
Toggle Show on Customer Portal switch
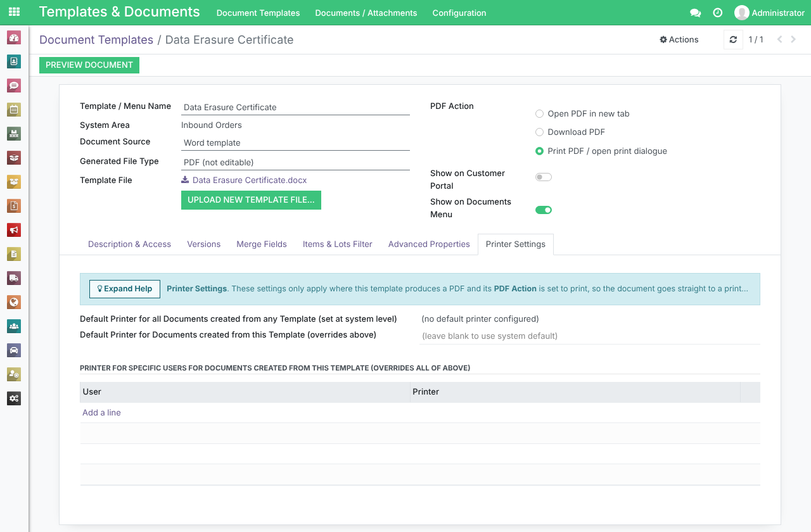click(x=544, y=177)
